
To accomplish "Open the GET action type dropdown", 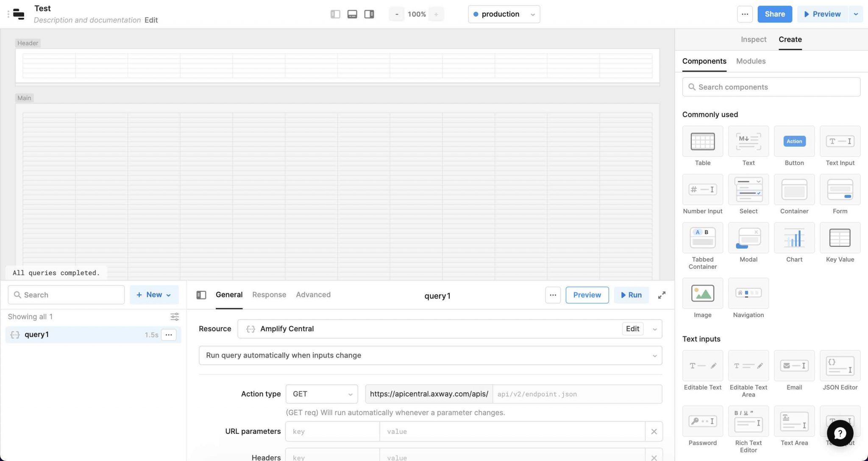I will coord(321,394).
